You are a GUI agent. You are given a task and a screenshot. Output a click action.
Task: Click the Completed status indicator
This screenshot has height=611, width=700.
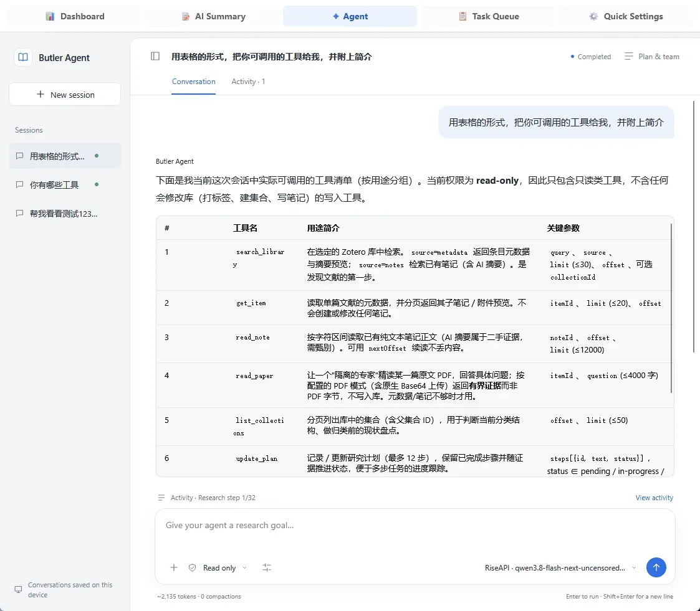591,57
